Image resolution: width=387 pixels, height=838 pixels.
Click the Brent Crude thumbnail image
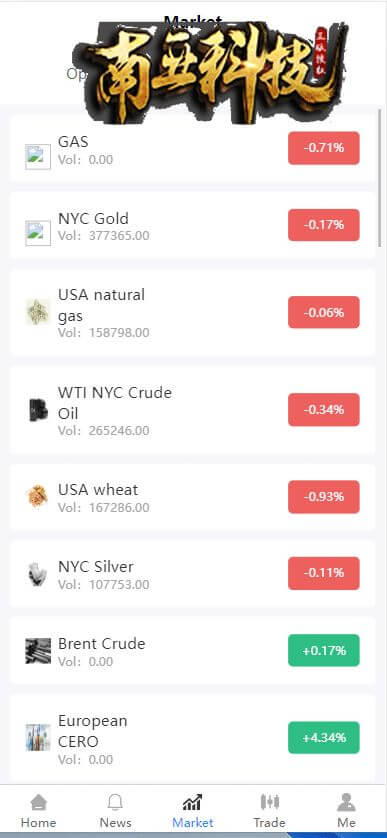pyautogui.click(x=38, y=651)
